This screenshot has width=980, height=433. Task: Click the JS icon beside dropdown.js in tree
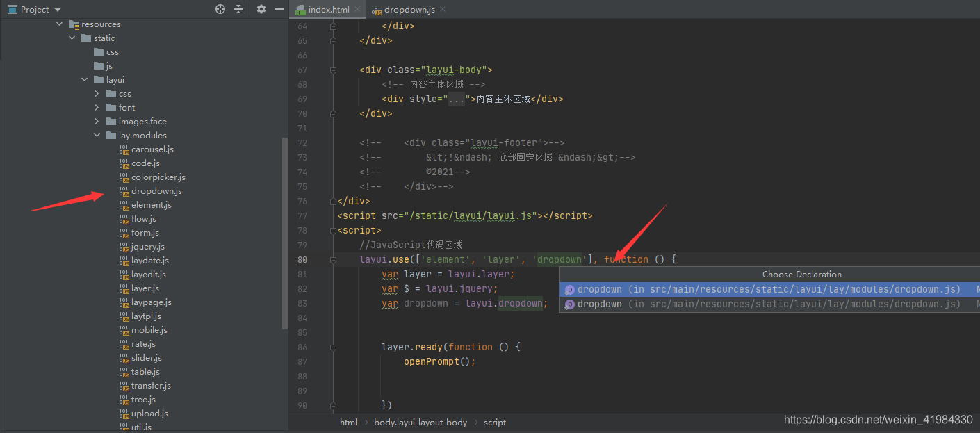click(124, 190)
